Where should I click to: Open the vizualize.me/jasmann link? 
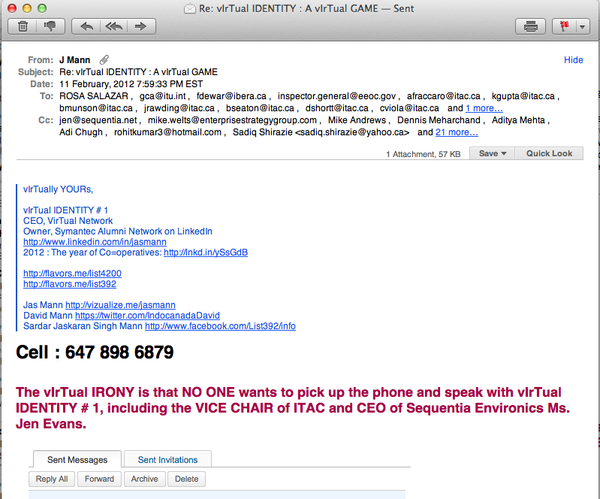coord(121,305)
